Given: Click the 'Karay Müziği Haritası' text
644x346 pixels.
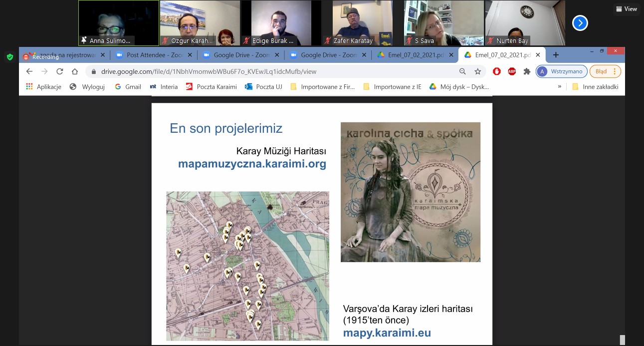Looking at the screenshot, I should (281, 151).
